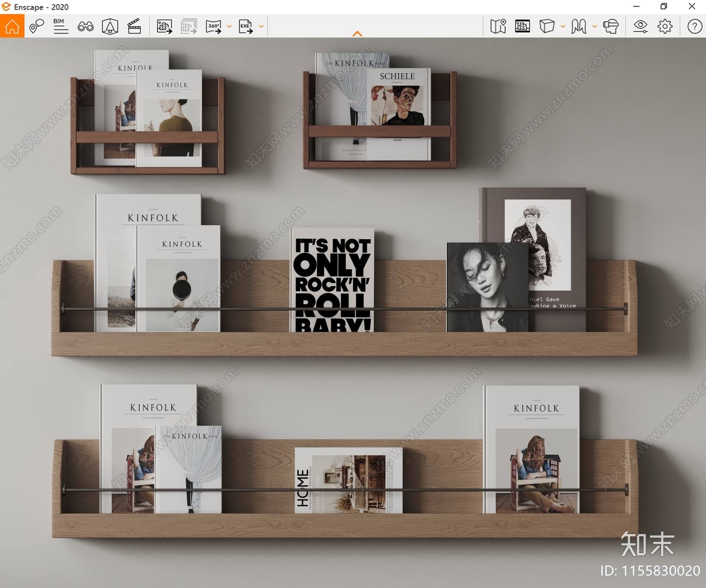706x588 pixels.
Task: Take a screenshot with the capture icon
Action: [165, 26]
